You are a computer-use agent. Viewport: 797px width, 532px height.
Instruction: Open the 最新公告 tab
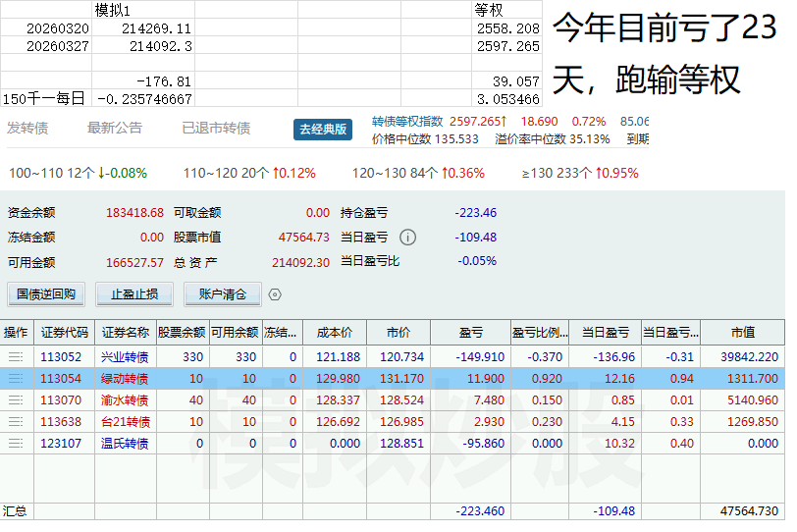pyautogui.click(x=115, y=129)
